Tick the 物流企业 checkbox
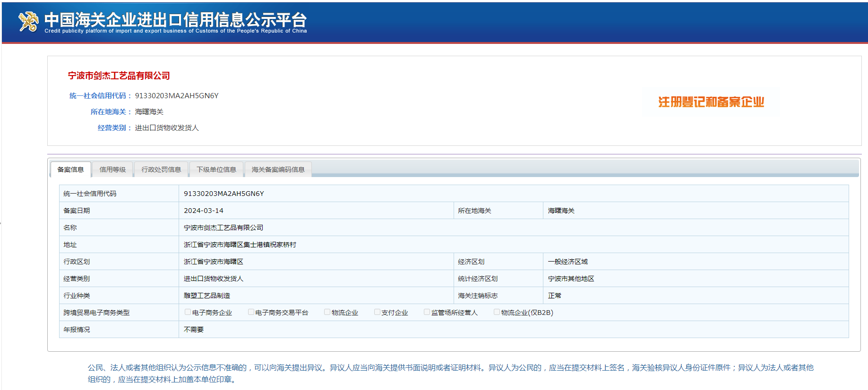Viewport: 868px width, 390px height. [327, 312]
